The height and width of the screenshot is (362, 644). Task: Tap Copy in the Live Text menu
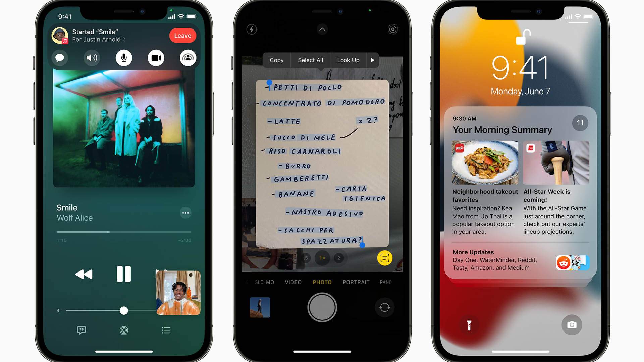point(276,59)
